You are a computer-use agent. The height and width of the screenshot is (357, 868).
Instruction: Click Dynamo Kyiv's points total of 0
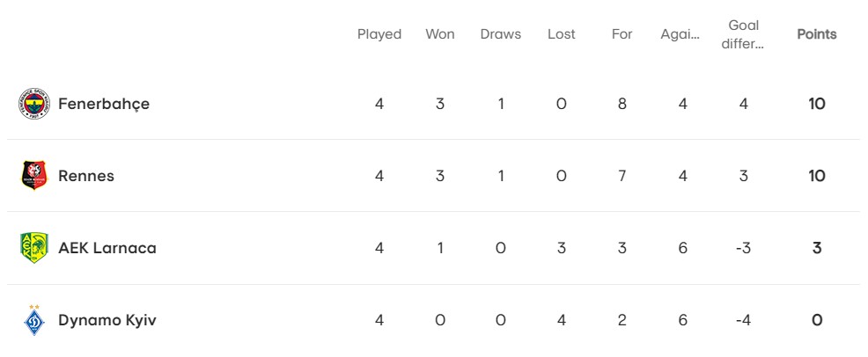(x=817, y=321)
